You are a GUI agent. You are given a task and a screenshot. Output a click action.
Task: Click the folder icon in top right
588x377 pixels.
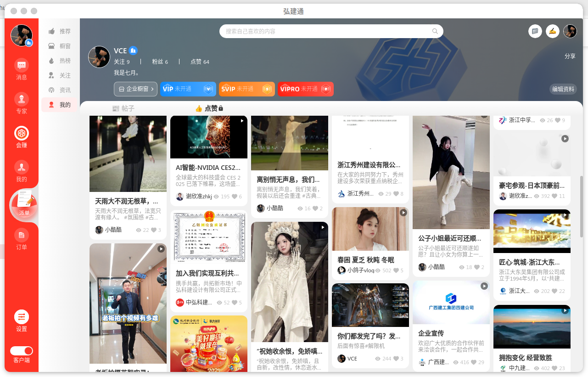pos(535,31)
